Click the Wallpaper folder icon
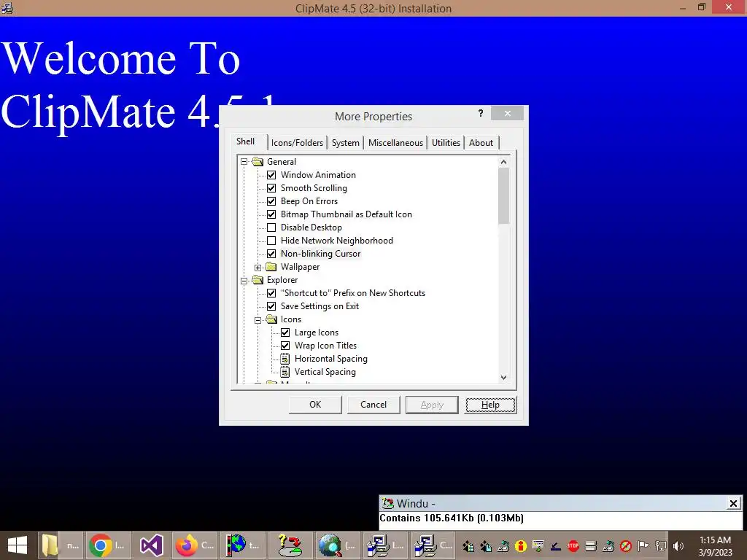 tap(271, 267)
